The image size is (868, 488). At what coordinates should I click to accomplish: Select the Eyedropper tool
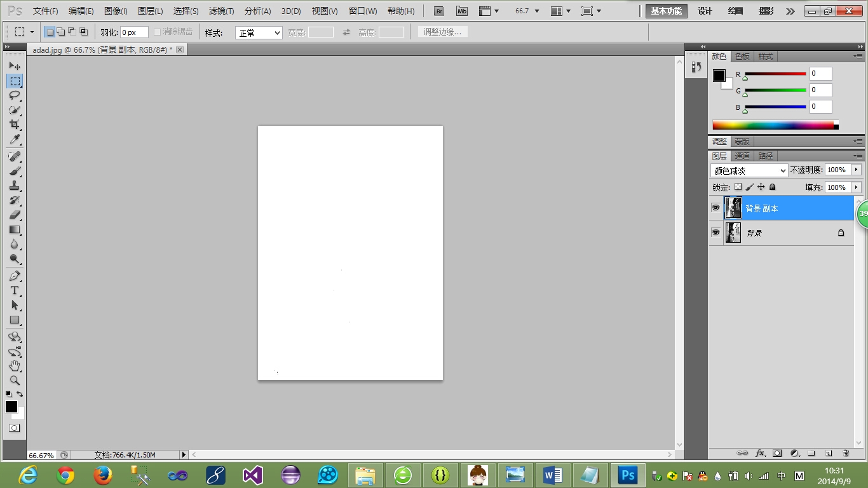tap(15, 139)
